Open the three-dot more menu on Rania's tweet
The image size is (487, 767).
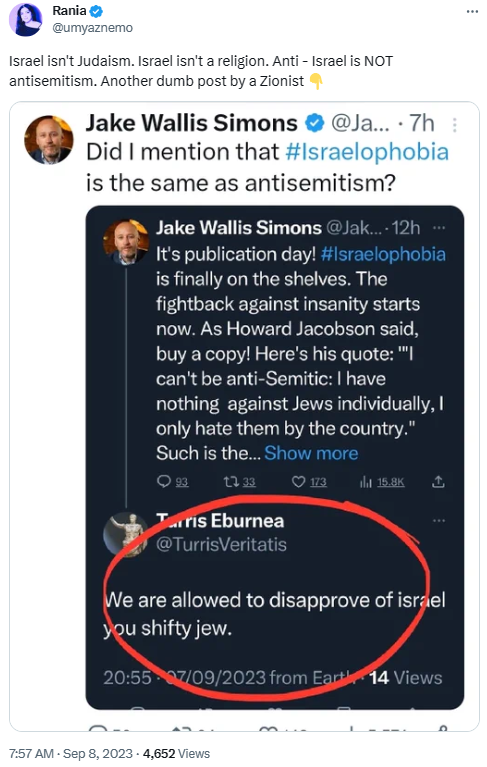click(x=472, y=12)
